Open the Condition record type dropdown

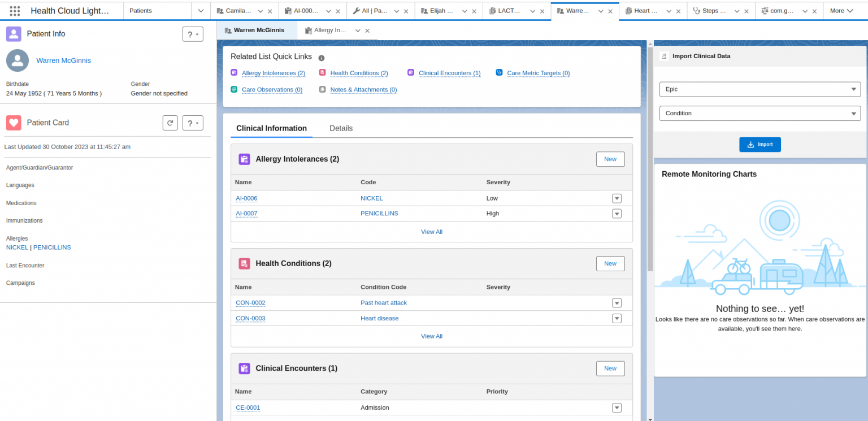point(759,113)
